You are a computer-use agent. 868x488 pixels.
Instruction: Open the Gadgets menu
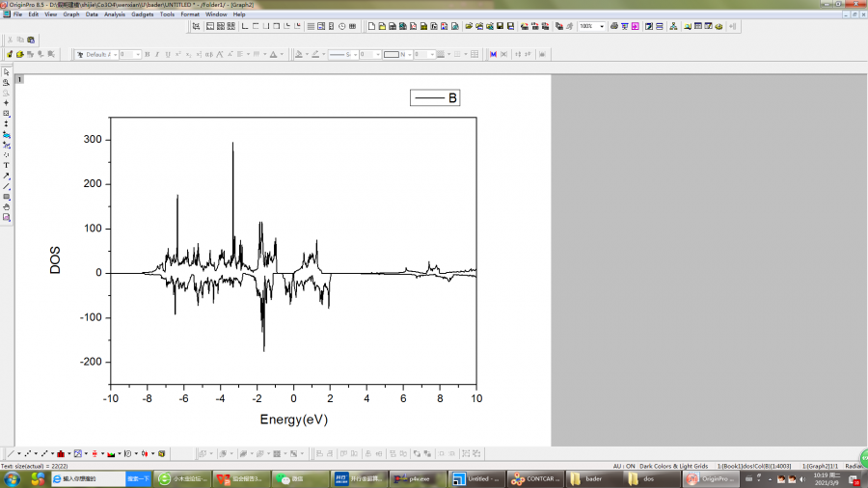pos(142,14)
